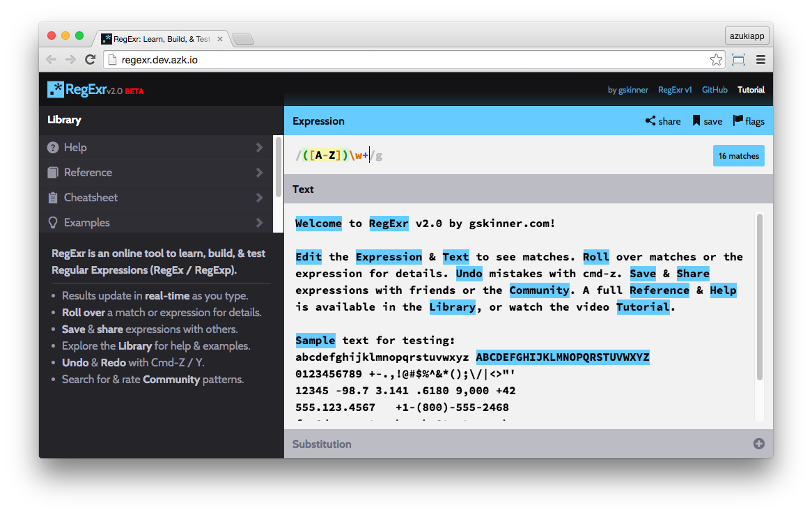
Task: Click the highlighted match 'Undo'
Action: 469,274
